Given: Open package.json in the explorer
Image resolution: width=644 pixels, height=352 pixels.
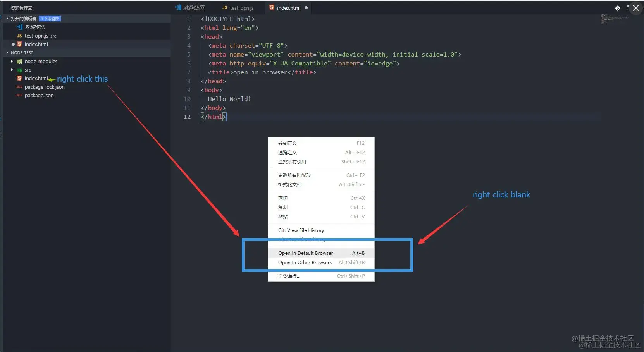Looking at the screenshot, I should [x=39, y=95].
